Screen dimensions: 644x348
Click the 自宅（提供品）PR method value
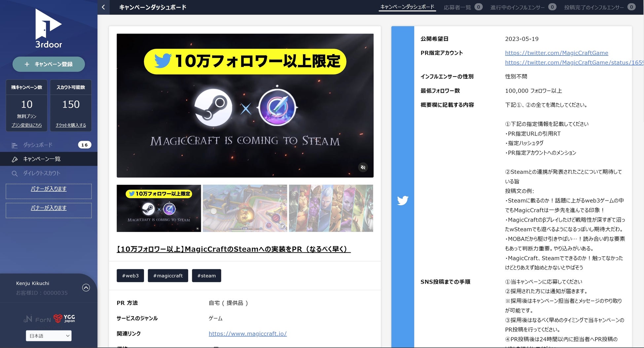coord(229,303)
